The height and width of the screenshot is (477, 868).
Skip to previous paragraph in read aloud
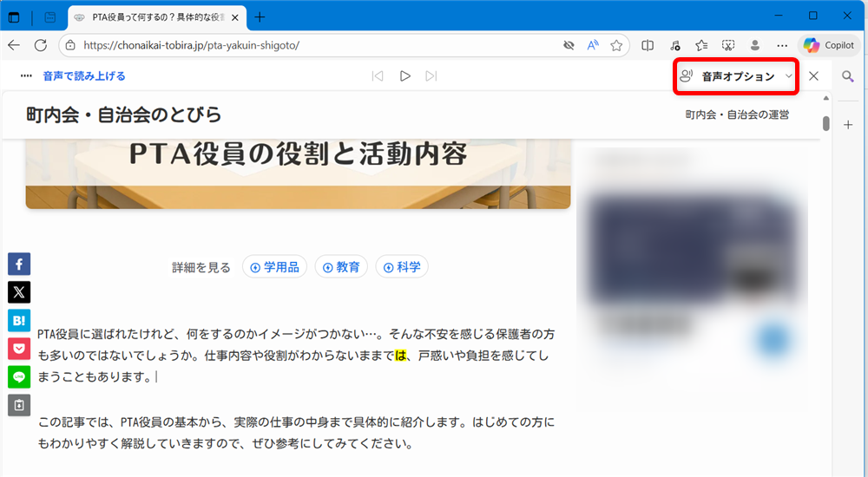(378, 75)
